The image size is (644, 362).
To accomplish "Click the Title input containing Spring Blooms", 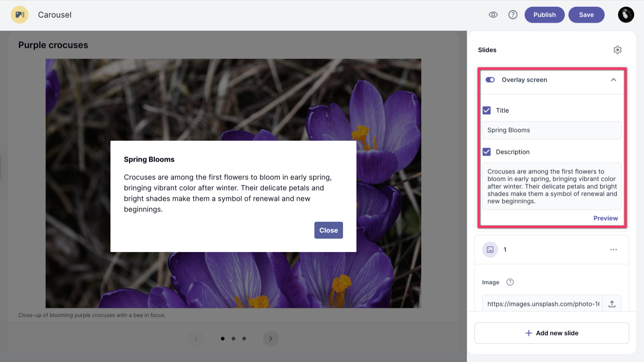I will click(551, 130).
